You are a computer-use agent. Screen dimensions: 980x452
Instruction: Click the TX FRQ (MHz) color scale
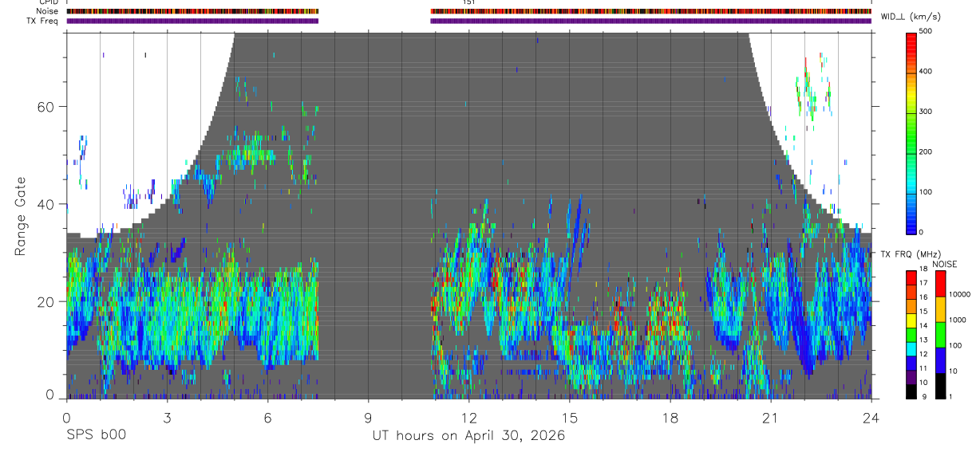pos(911,334)
